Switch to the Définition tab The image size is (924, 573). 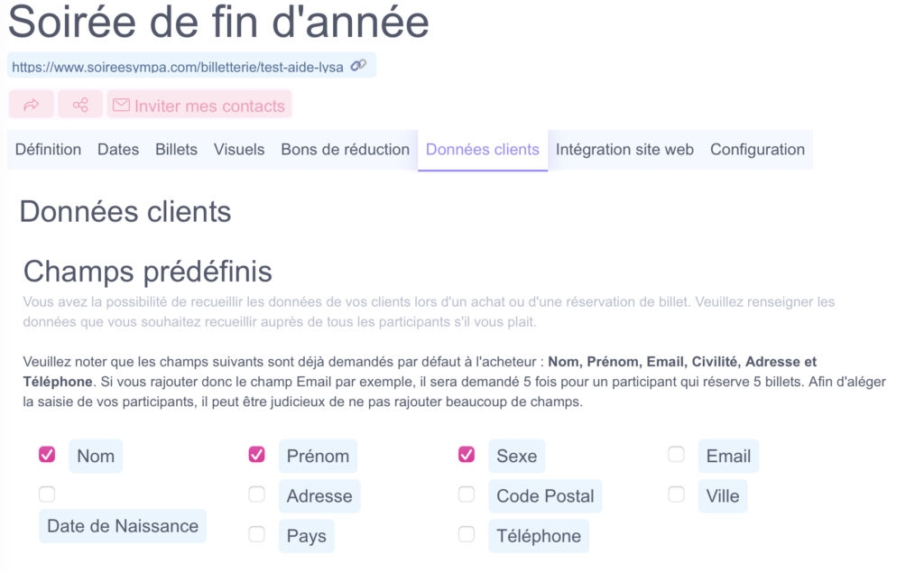(49, 150)
